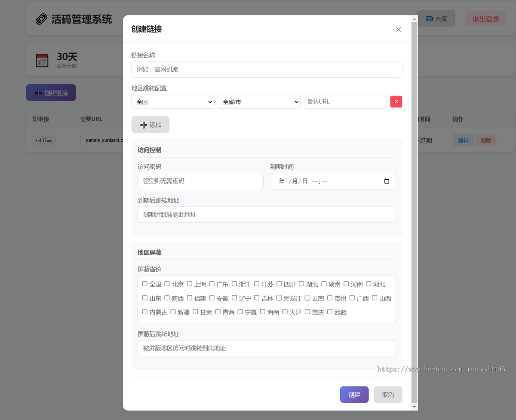The width and height of the screenshot is (516, 420).
Task: Check the 河南 checkbox
Action: (346, 284)
